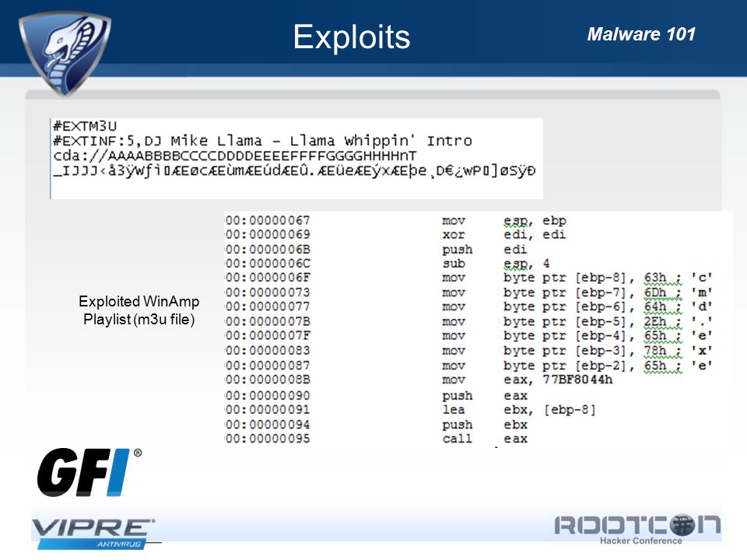Image resolution: width=747 pixels, height=560 pixels.
Task: Click address "00:00000087"
Action: coord(268,366)
